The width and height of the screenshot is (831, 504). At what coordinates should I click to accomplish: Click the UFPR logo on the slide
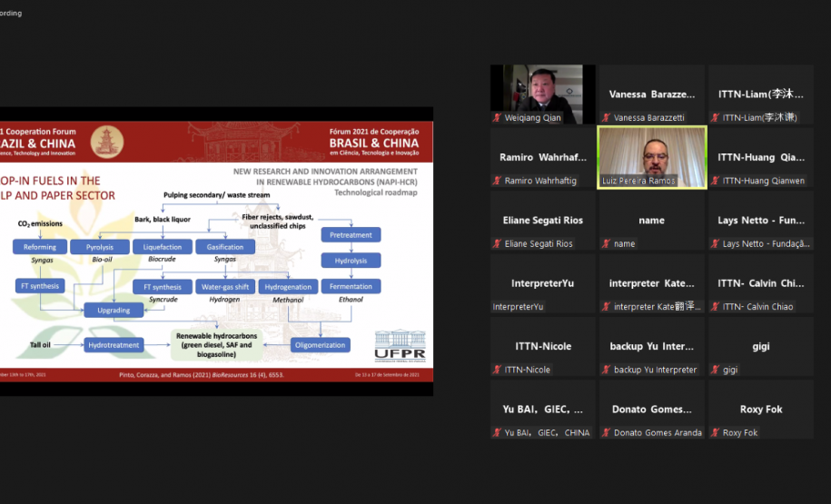pyautogui.click(x=399, y=344)
